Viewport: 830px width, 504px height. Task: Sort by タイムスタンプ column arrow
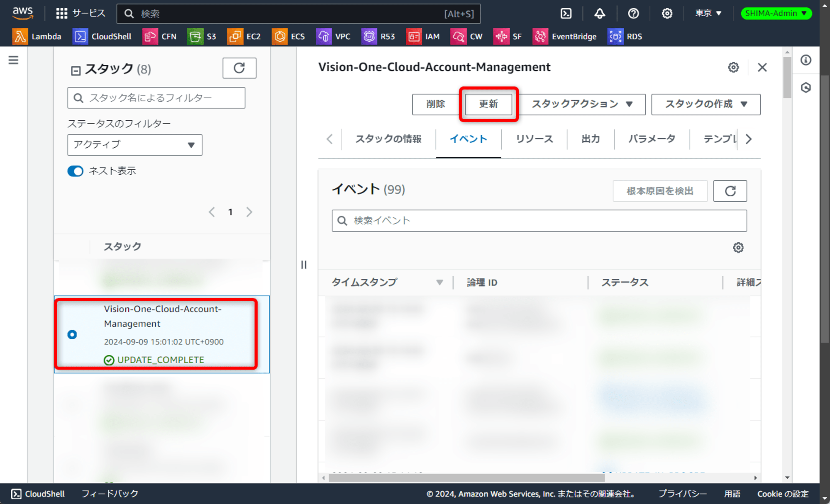[x=439, y=282]
